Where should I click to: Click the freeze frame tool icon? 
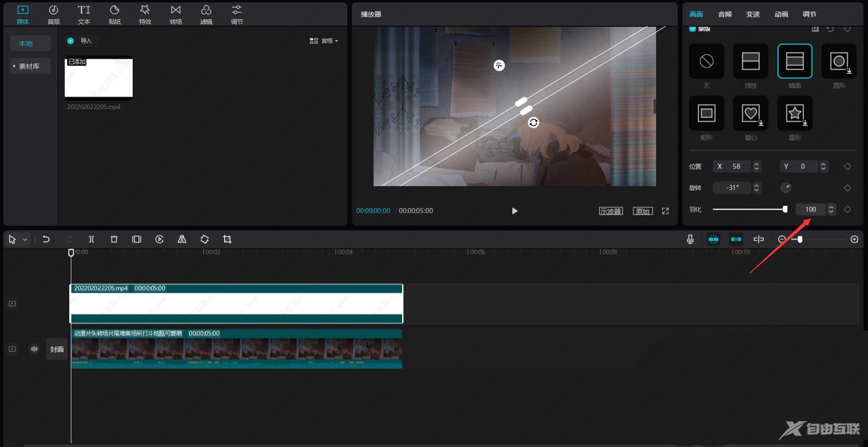coord(137,239)
